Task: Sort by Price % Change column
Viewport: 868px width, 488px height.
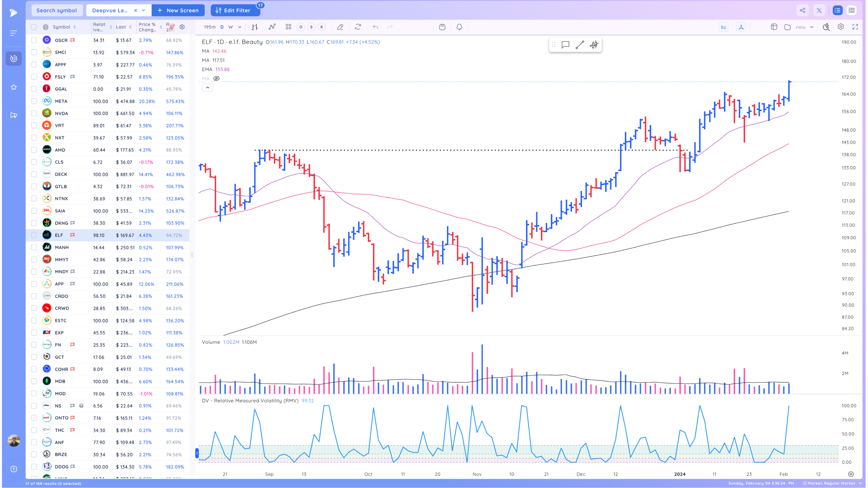Action: [150, 27]
